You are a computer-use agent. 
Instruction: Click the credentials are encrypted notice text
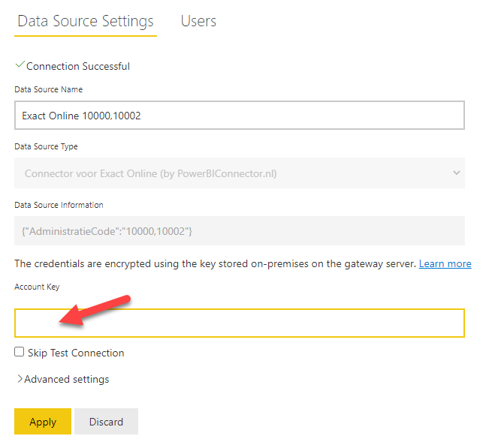coord(216,263)
